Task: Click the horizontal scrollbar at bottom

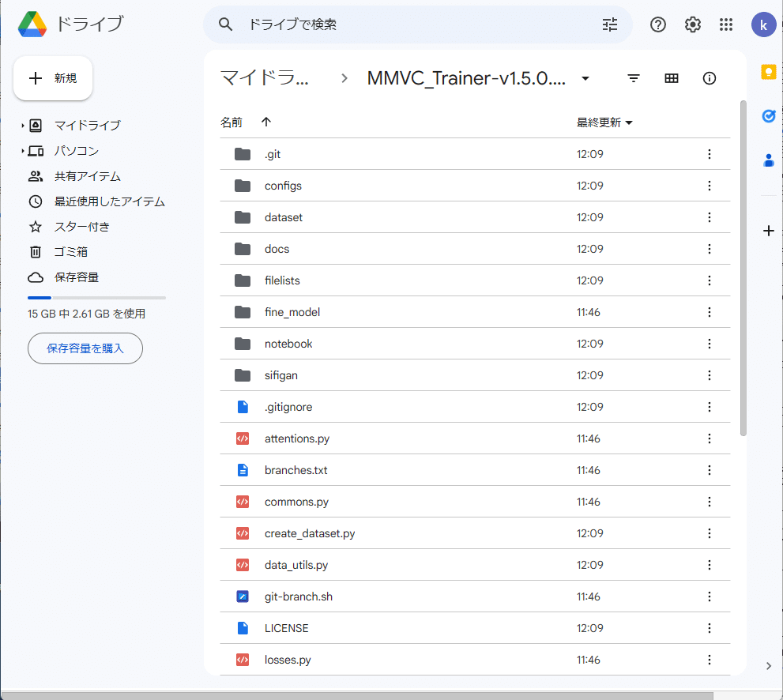Action: (357, 695)
